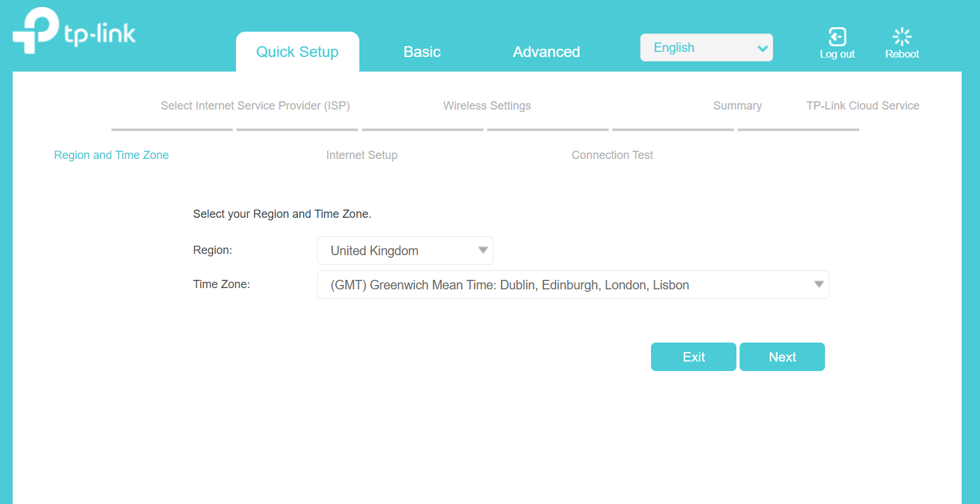
Task: Click the Region and Time Zone step label
Action: click(x=111, y=154)
